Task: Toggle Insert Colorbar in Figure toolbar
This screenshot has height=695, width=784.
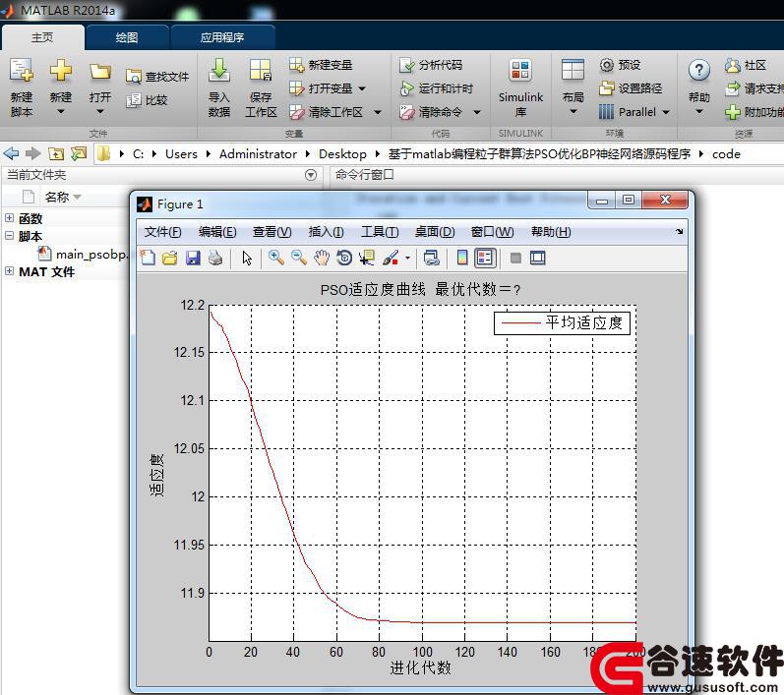Action: (462, 258)
